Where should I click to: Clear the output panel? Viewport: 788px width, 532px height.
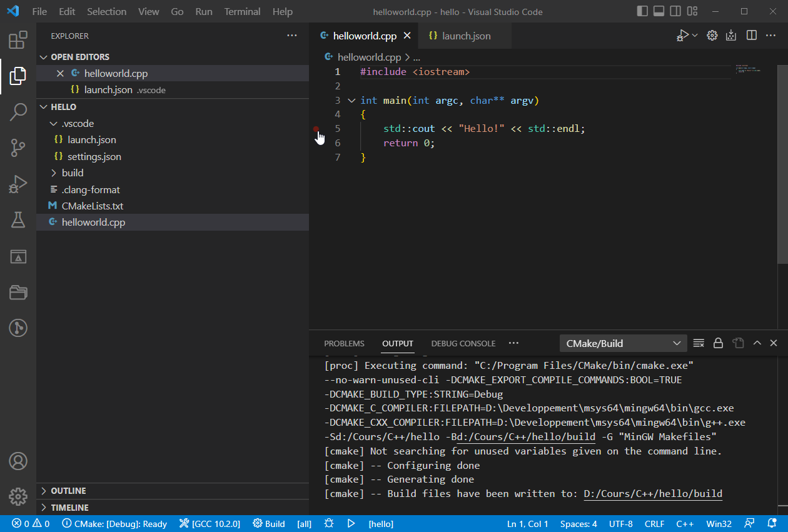click(x=699, y=343)
